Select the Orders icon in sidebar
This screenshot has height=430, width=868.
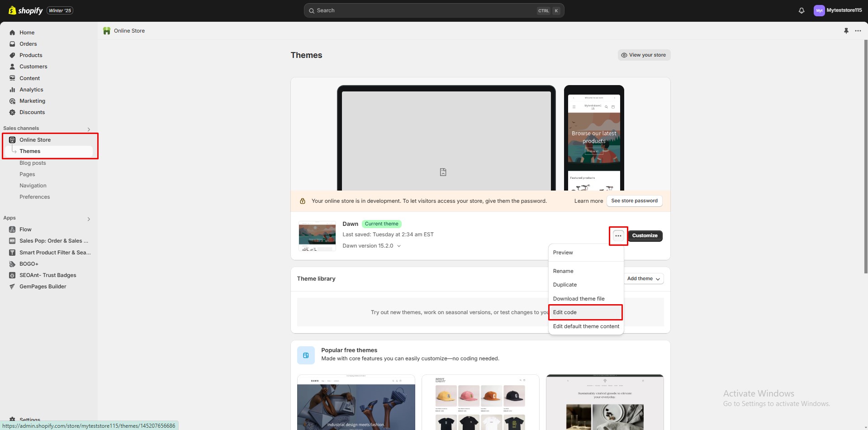[12, 43]
